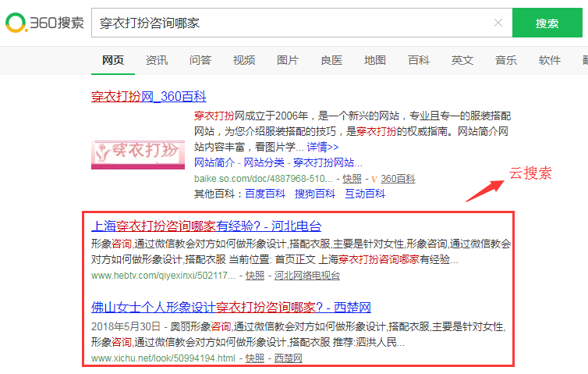Focus the search input containing 穿衣打扮咨询哪家
Viewport: 588px width, 374px height.
(302, 23)
